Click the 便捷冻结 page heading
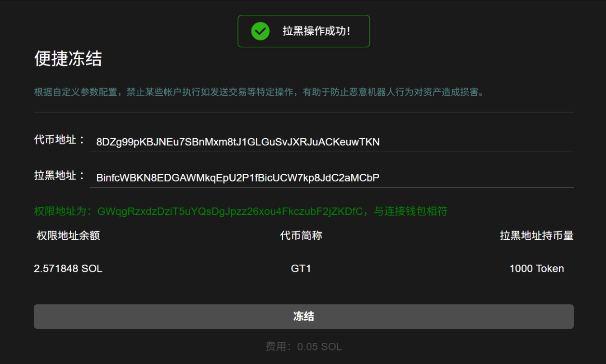 (68, 59)
